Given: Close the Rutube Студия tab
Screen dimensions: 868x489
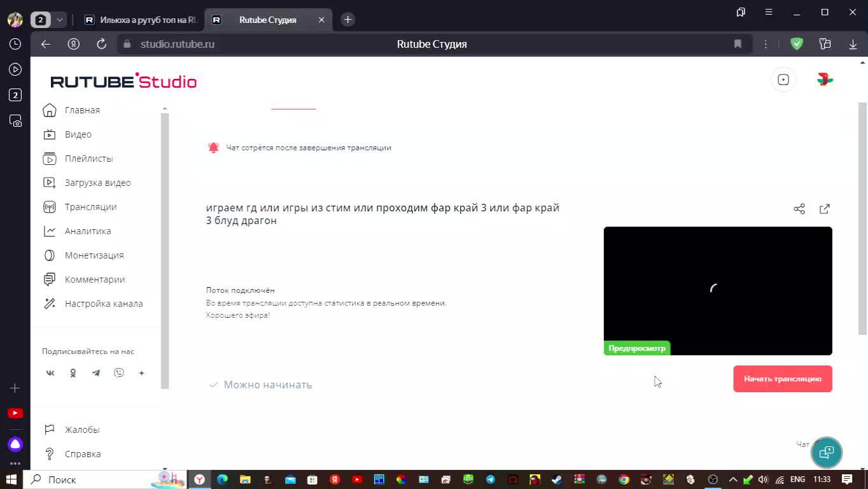Looking at the screenshot, I should [321, 20].
